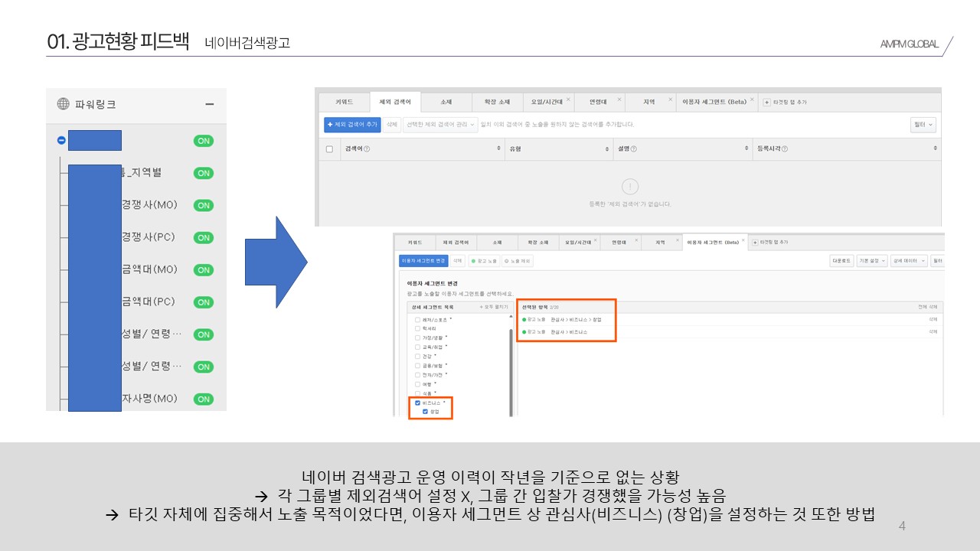The image size is (980, 551).
Task: Collapse the campaign tree via blue minus circle
Action: click(61, 141)
